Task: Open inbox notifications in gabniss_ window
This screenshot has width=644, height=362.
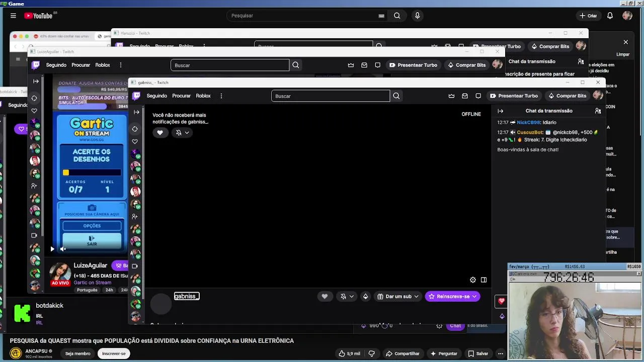Action: [x=465, y=96]
